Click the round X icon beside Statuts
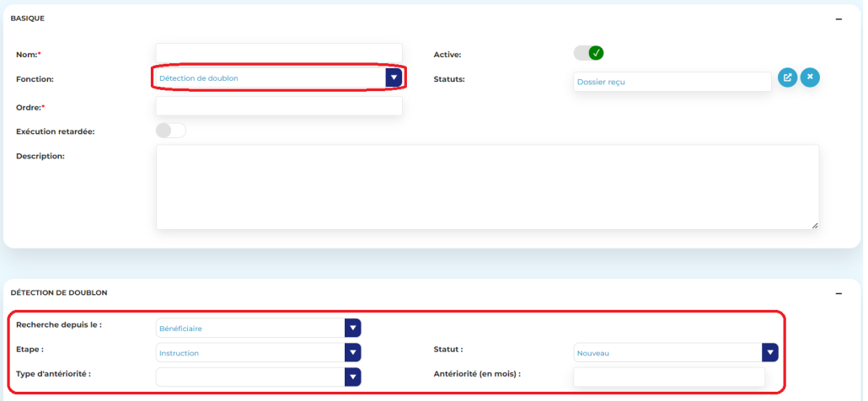868x401 pixels. pyautogui.click(x=810, y=78)
